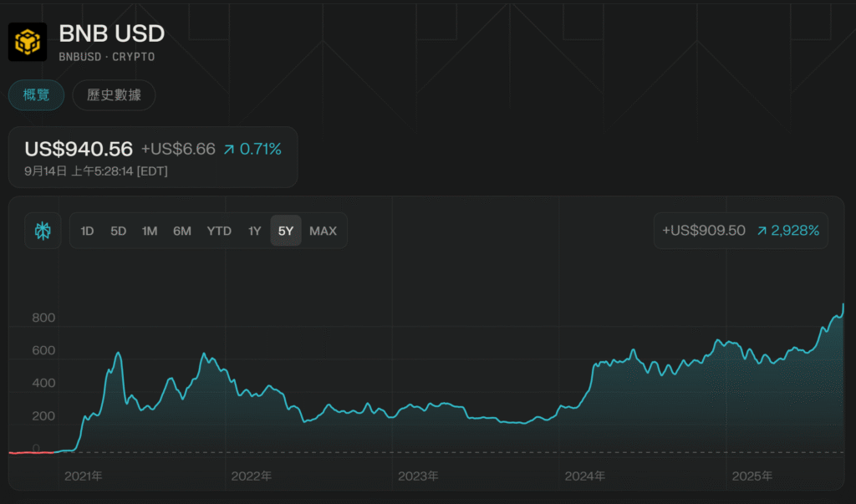
Task: Select the 1D time range
Action: [87, 231]
